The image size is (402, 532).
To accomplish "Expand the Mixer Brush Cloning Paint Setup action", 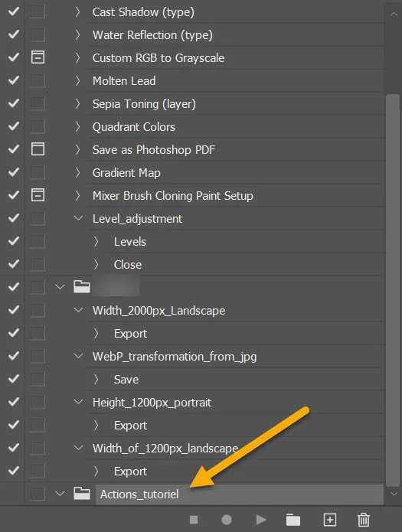I will [x=78, y=195].
